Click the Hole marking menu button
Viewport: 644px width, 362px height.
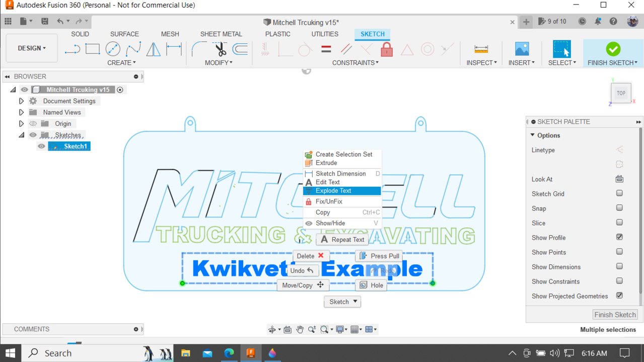[371, 285]
